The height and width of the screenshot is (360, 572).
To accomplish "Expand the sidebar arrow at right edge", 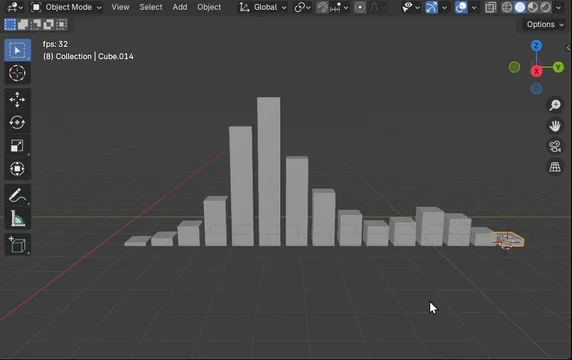I will coord(568,48).
